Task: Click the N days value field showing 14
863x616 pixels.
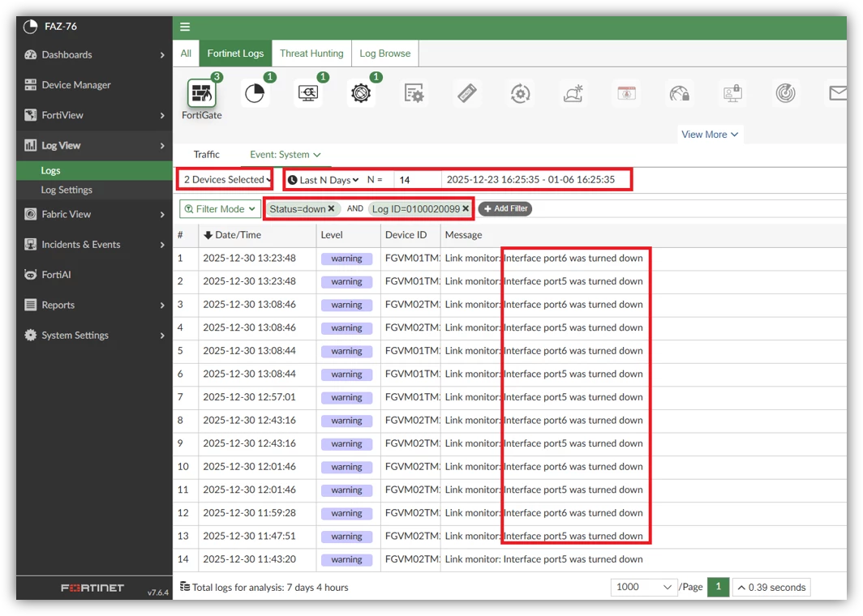Action: click(x=417, y=180)
